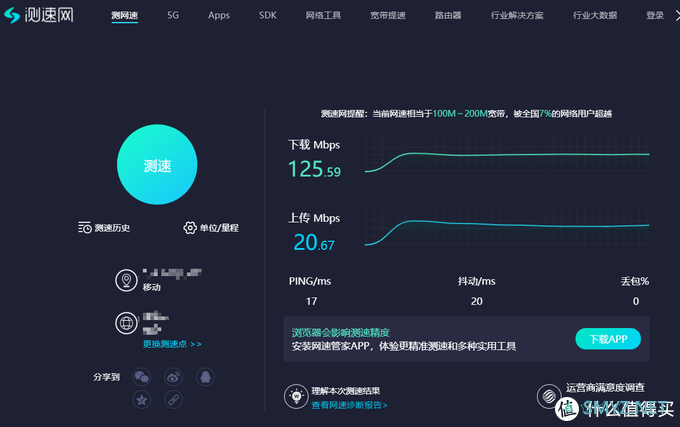Screen dimensions: 680x427
Task: Click the upload speed graph
Action: pyautogui.click(x=507, y=228)
